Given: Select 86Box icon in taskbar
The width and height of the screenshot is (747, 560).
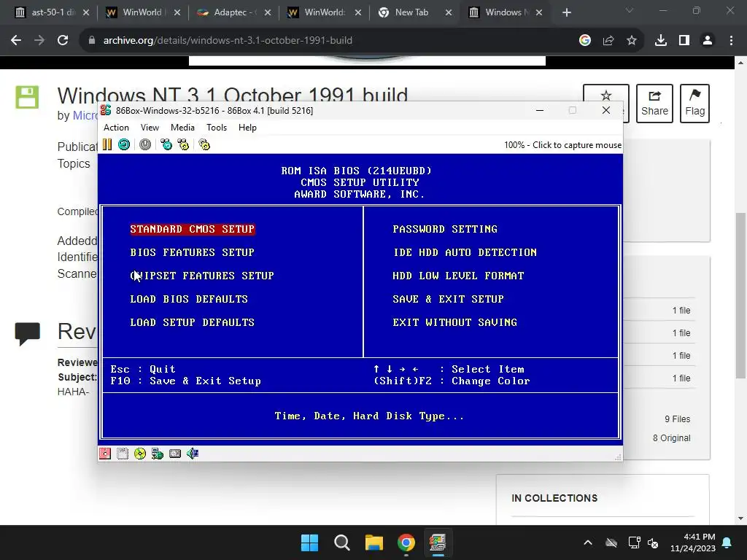Looking at the screenshot, I should [438, 542].
